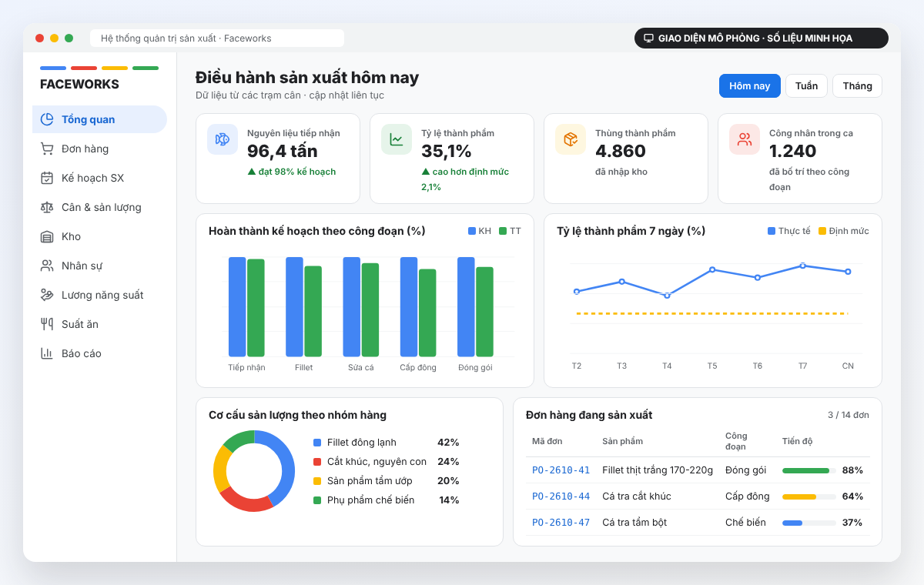The image size is (924, 585).
Task: Open order link PO-2610-47
Action: 561,523
